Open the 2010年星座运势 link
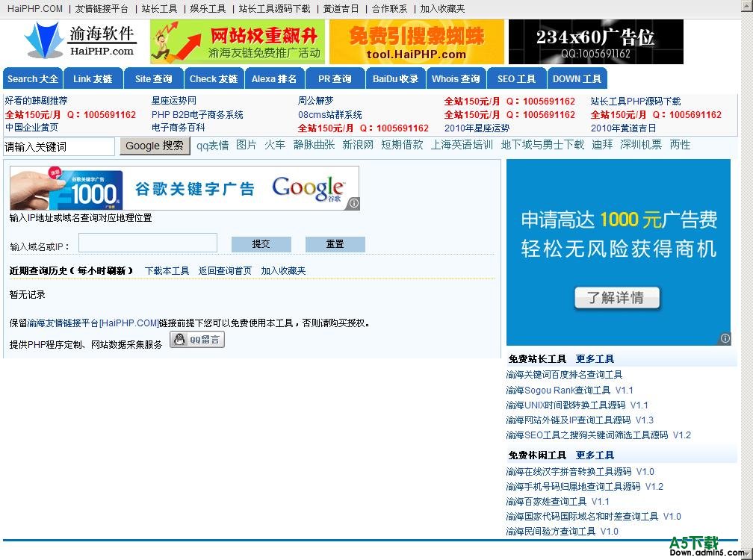 tap(477, 128)
